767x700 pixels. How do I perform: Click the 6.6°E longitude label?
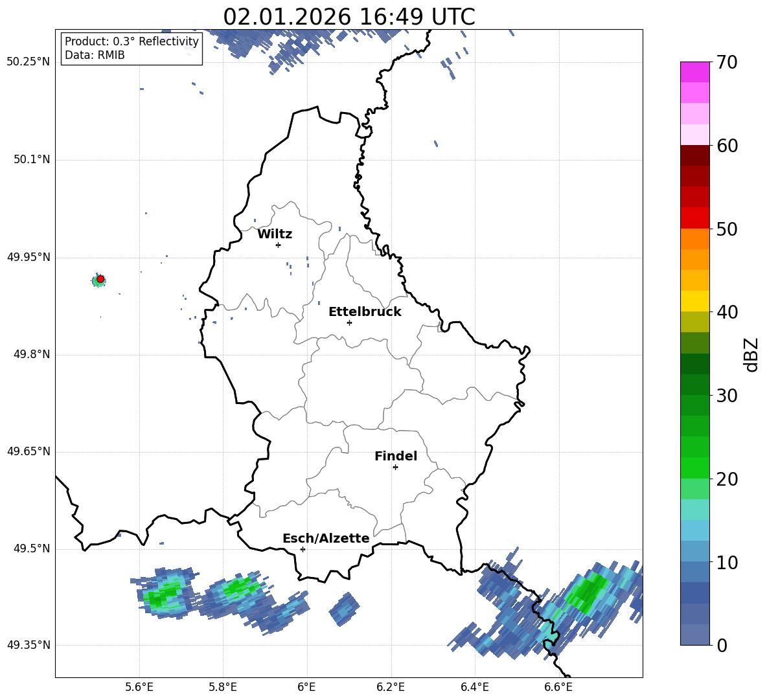click(x=558, y=687)
